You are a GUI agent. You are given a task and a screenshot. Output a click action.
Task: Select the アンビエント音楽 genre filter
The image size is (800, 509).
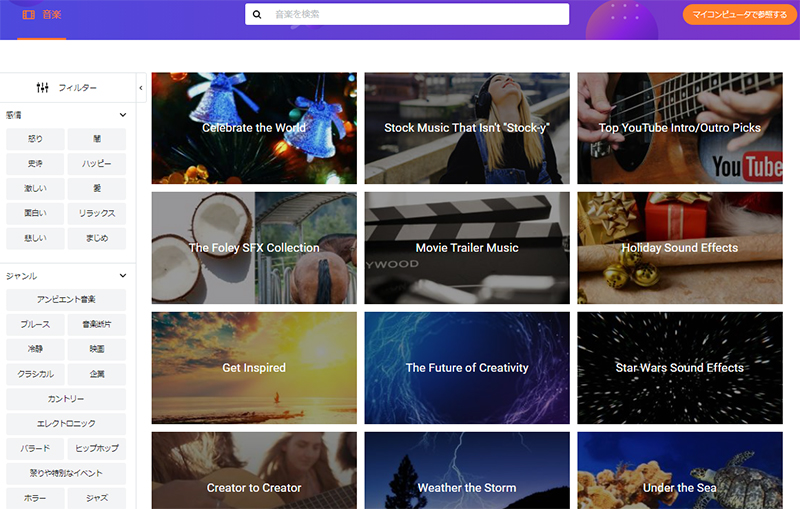click(66, 299)
